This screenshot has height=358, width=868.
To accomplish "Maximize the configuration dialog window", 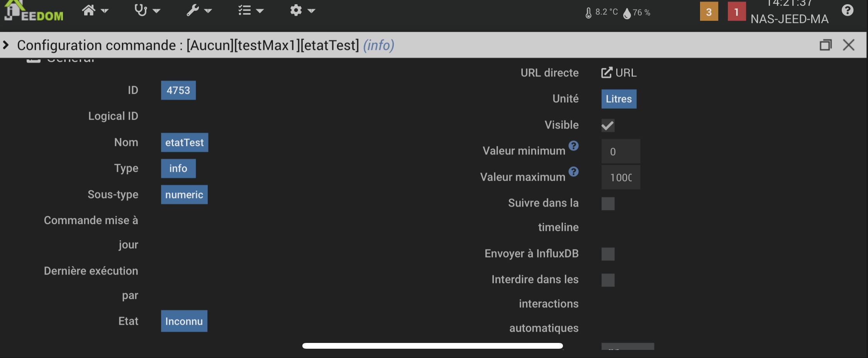I will coord(826,45).
